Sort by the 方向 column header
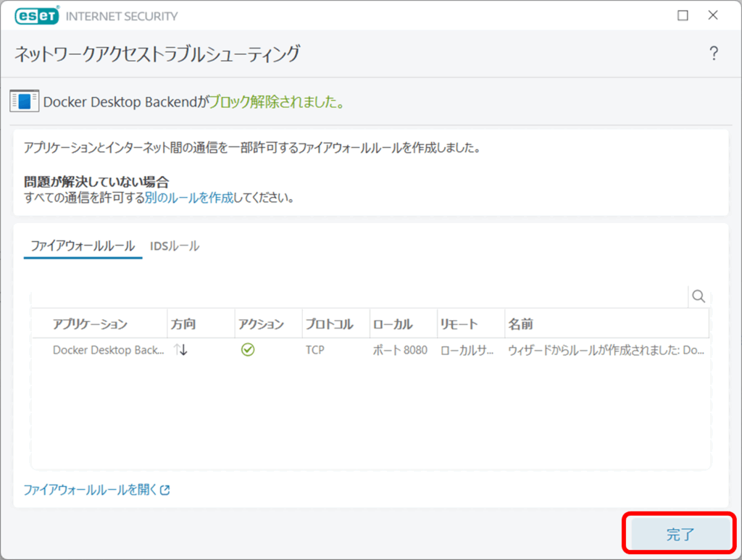This screenshot has height=560, width=742. 201,324
